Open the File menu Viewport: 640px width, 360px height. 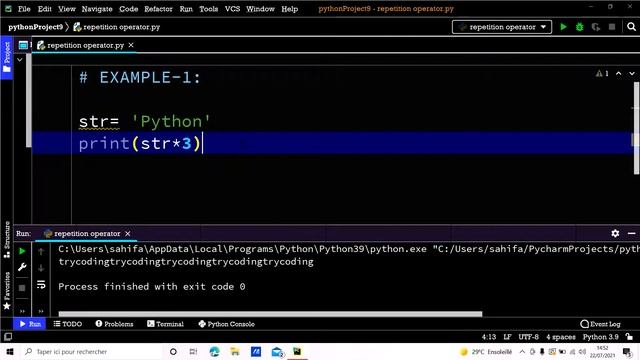point(24,9)
